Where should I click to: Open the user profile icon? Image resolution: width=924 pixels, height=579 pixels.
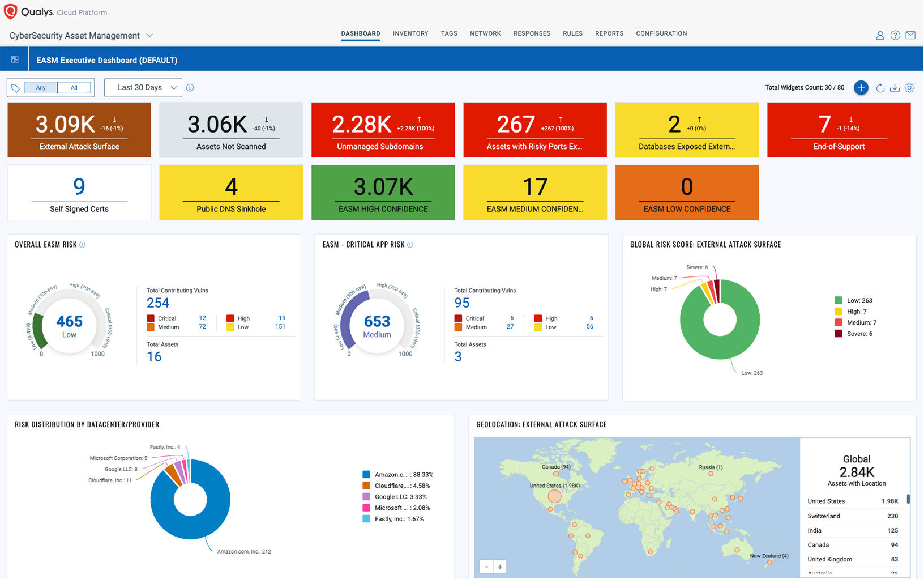pos(880,35)
